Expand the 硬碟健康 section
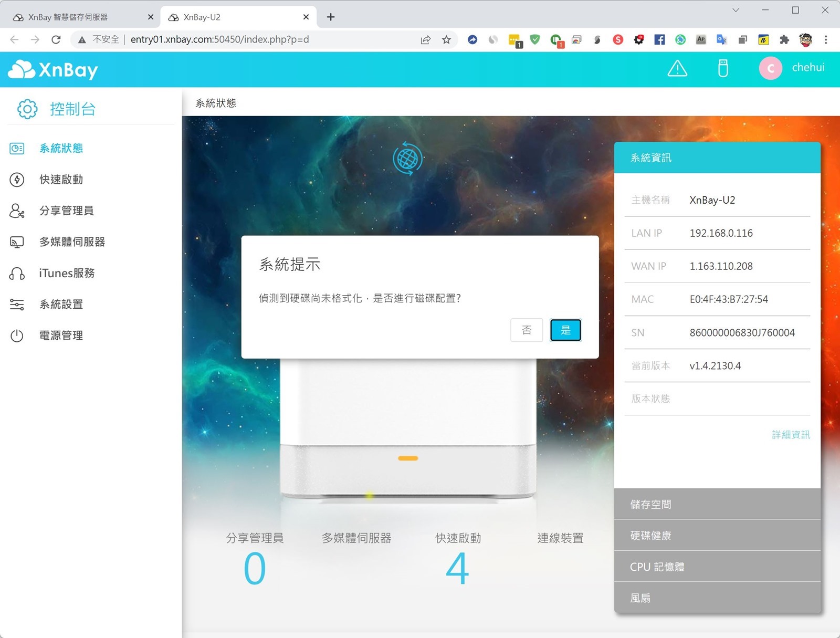The image size is (840, 638). tap(717, 536)
